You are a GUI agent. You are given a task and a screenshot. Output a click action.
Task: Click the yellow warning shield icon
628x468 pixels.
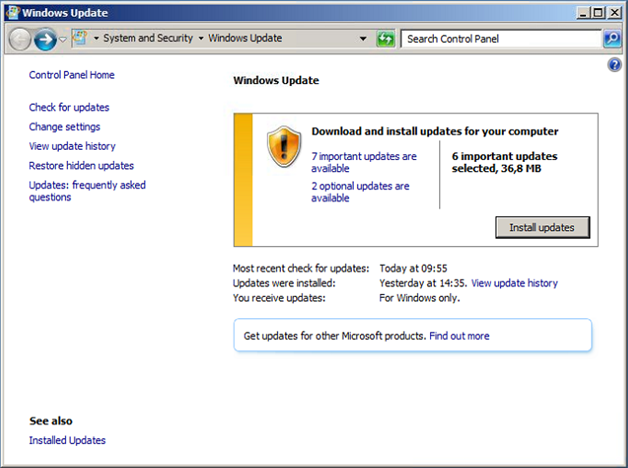284,146
